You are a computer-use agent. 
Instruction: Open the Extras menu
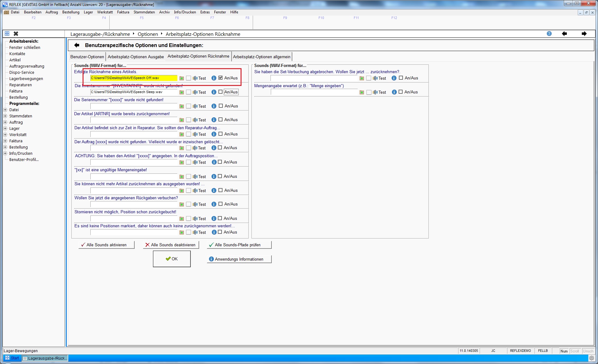coord(205,12)
